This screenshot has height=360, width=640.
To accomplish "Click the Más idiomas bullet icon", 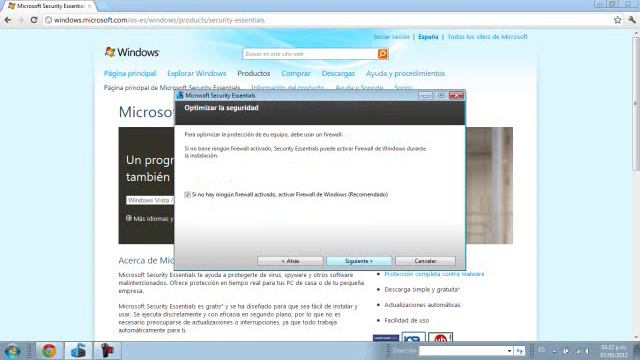I will (129, 218).
